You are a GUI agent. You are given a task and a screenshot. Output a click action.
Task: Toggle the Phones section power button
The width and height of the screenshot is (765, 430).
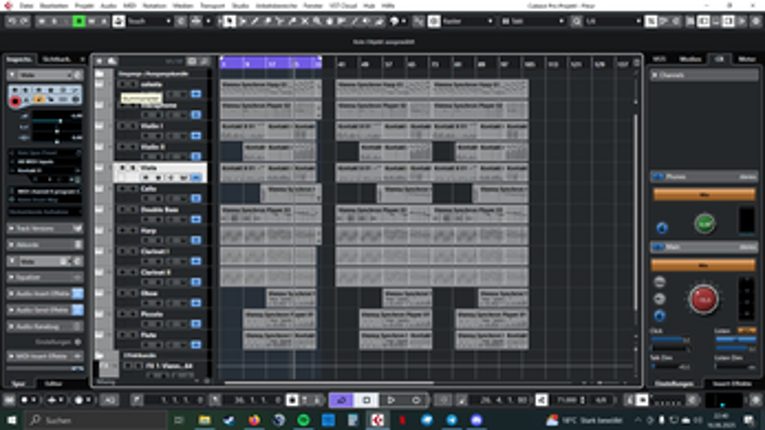[658, 177]
